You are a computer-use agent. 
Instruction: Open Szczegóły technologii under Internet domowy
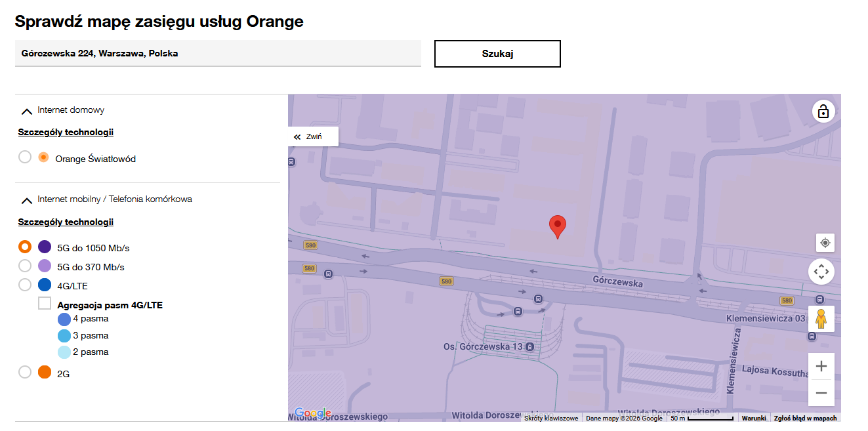pyautogui.click(x=66, y=133)
